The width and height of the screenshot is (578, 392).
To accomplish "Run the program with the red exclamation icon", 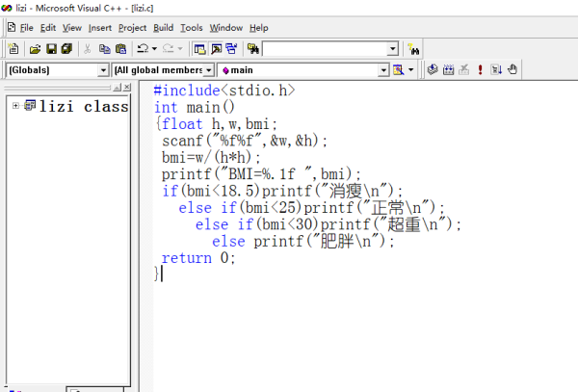I will tap(480, 69).
